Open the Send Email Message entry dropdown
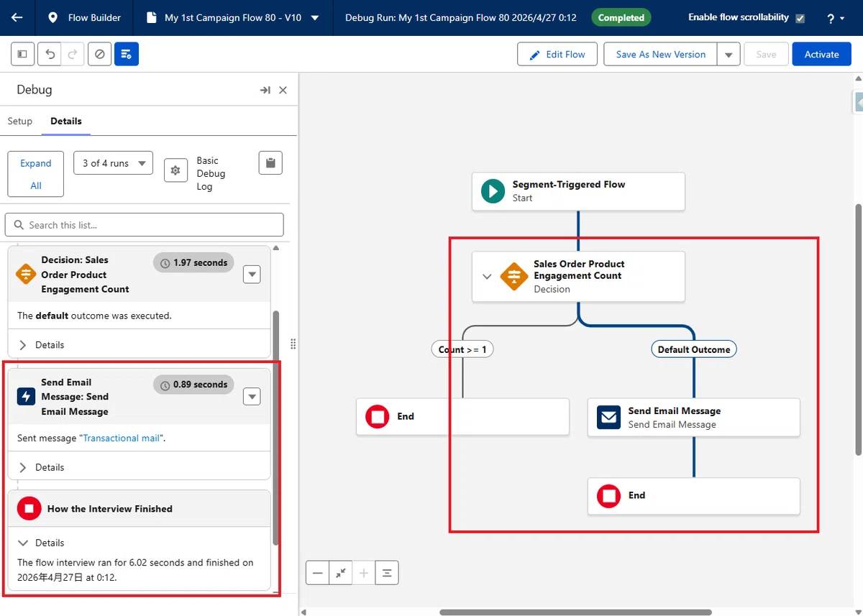863x616 pixels. 252,396
